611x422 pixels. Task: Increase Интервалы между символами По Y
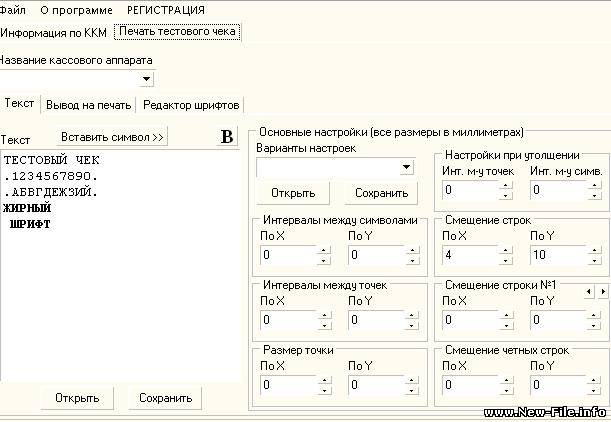(412, 250)
